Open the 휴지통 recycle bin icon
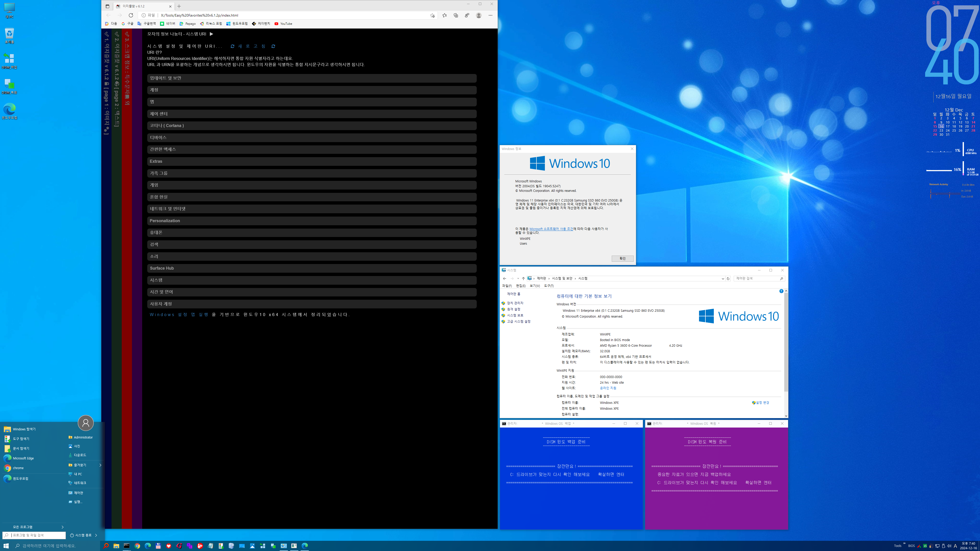Viewport: 980px width, 551px height. click(9, 35)
